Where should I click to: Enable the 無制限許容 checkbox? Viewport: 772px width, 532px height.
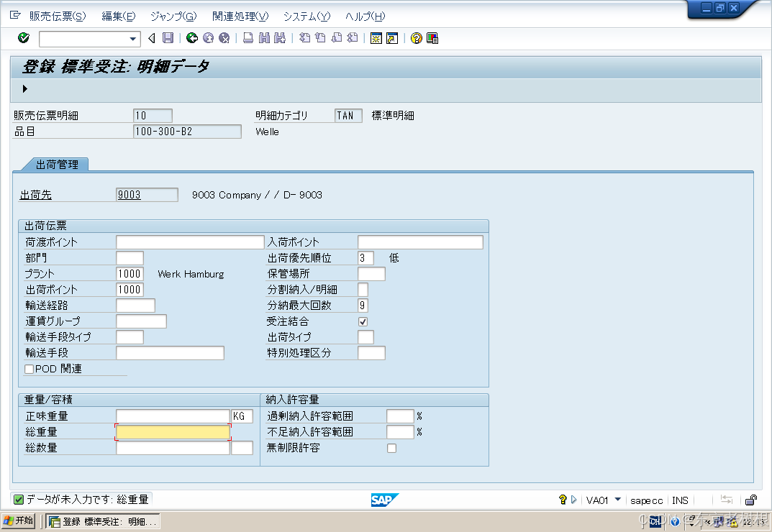[x=391, y=449]
